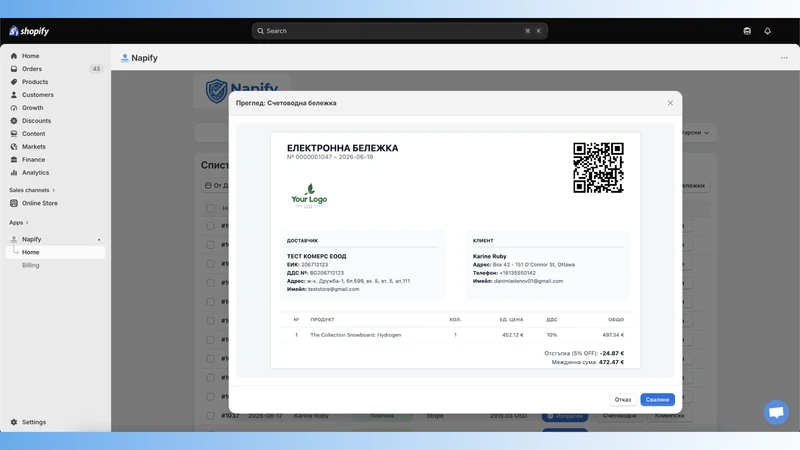Image resolution: width=800 pixels, height=450 pixels.
Task: Click the discount value -24.87 €
Action: pyautogui.click(x=612, y=353)
